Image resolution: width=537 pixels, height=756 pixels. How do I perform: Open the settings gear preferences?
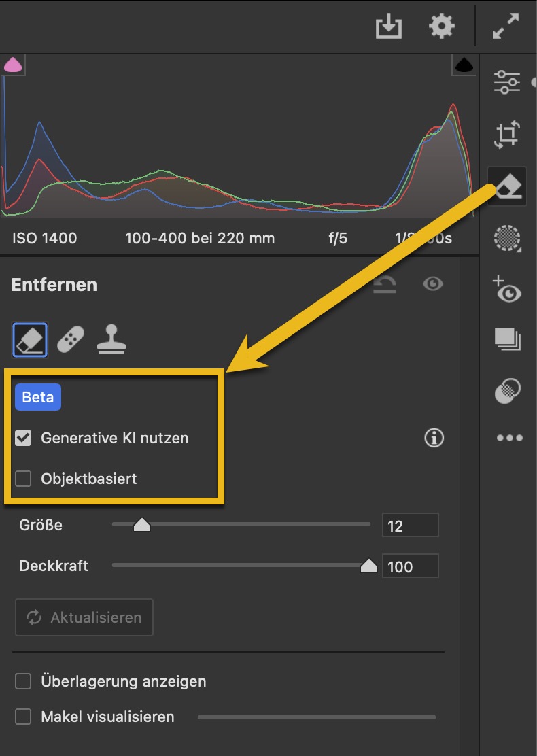point(442,27)
